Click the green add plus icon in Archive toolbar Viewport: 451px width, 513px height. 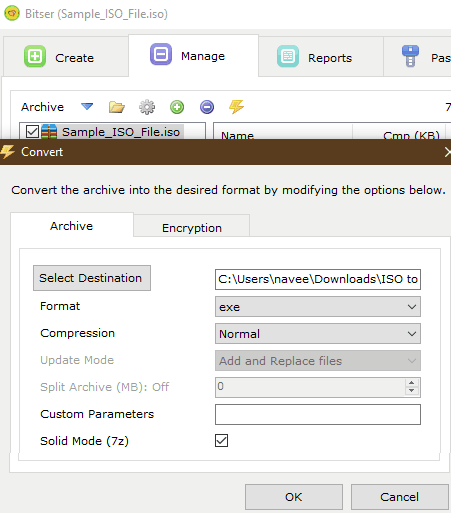tap(177, 107)
